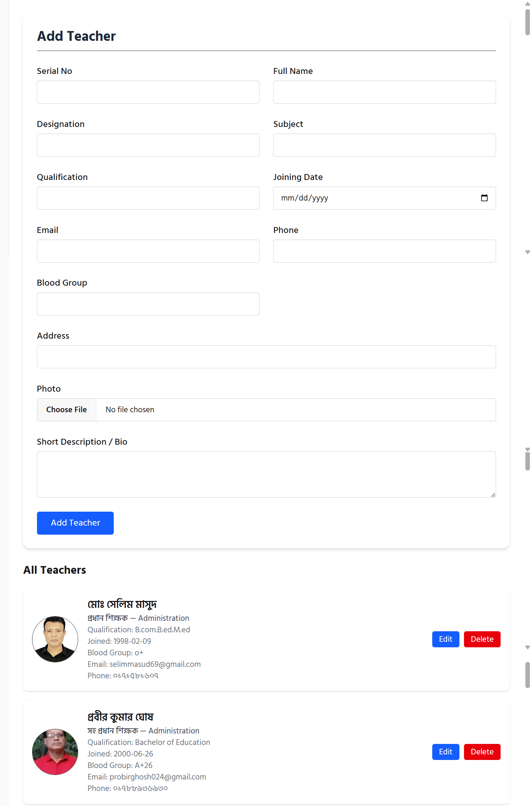Click the Short Description / Bio textarea

coord(266,474)
